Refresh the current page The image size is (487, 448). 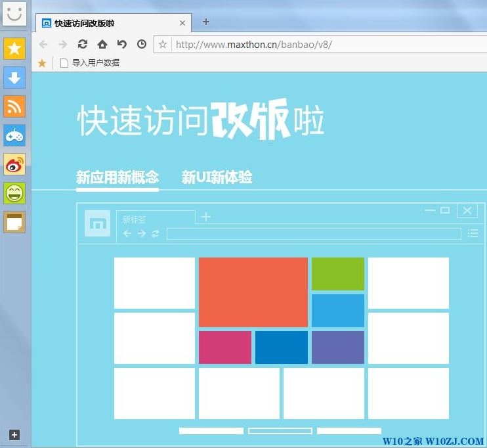click(83, 44)
